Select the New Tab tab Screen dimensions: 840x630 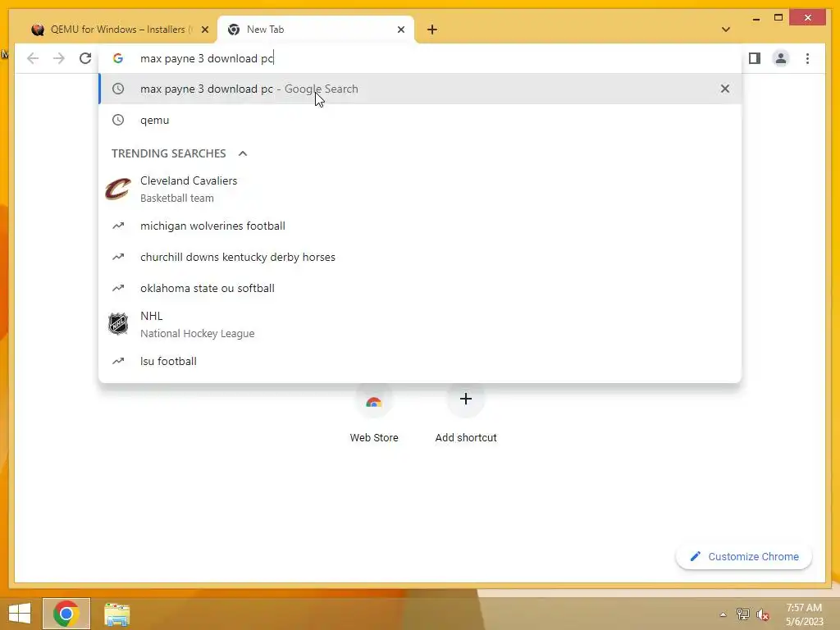click(316, 30)
